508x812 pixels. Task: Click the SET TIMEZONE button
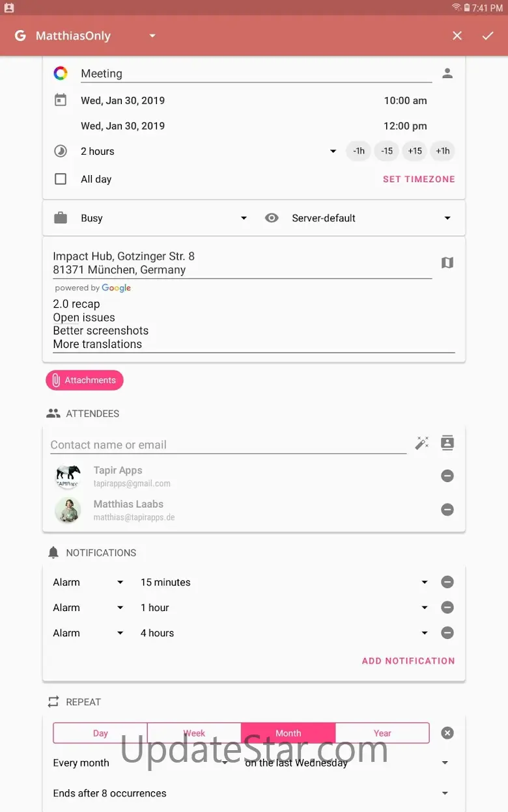tap(419, 179)
